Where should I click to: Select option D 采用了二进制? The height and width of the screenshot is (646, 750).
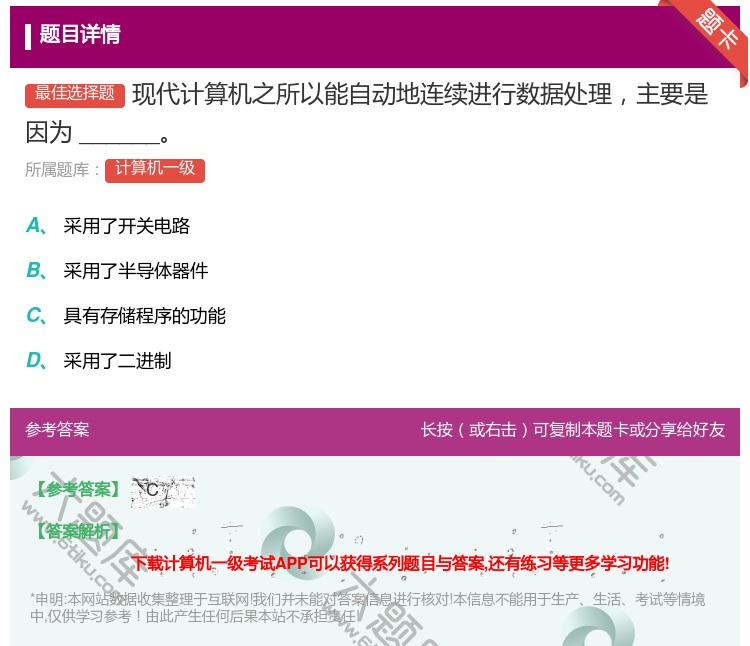pyautogui.click(x=99, y=361)
